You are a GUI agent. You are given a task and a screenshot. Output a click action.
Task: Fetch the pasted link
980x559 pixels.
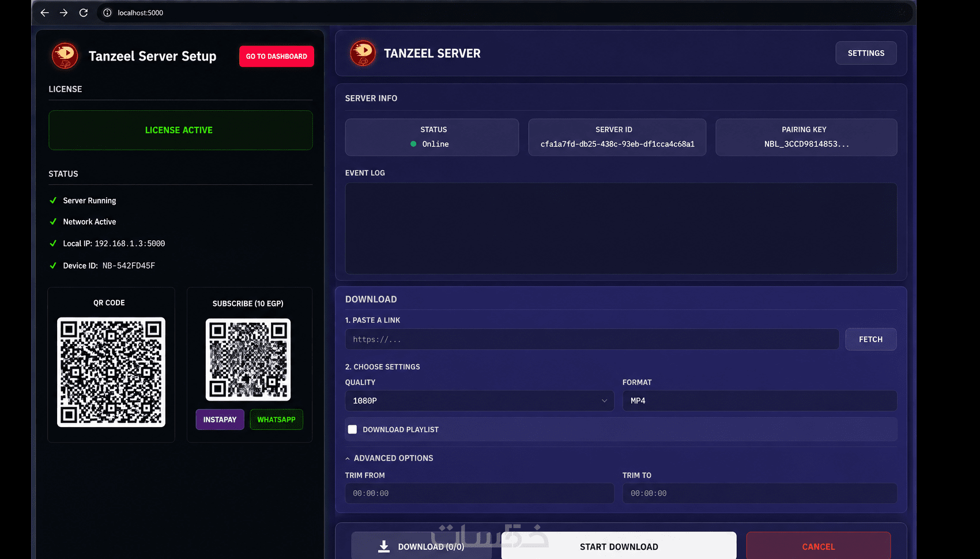tap(870, 339)
